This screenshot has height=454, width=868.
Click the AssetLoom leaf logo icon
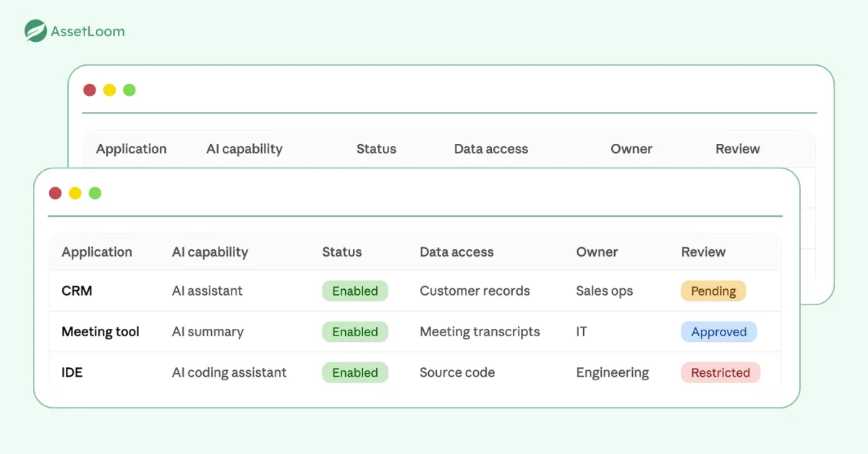click(x=35, y=31)
